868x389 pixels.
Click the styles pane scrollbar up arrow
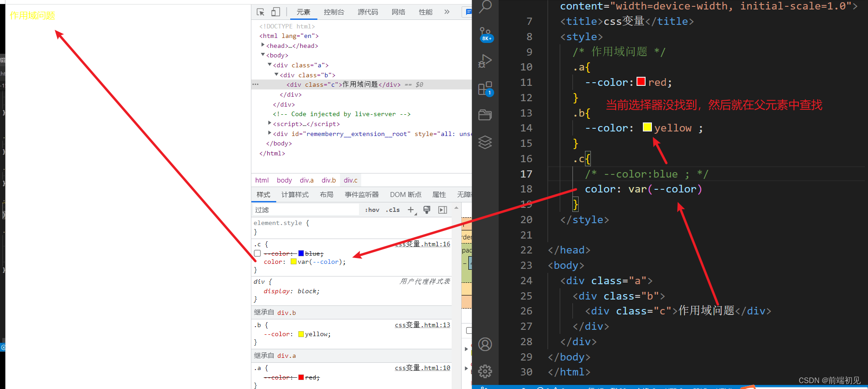(x=456, y=208)
